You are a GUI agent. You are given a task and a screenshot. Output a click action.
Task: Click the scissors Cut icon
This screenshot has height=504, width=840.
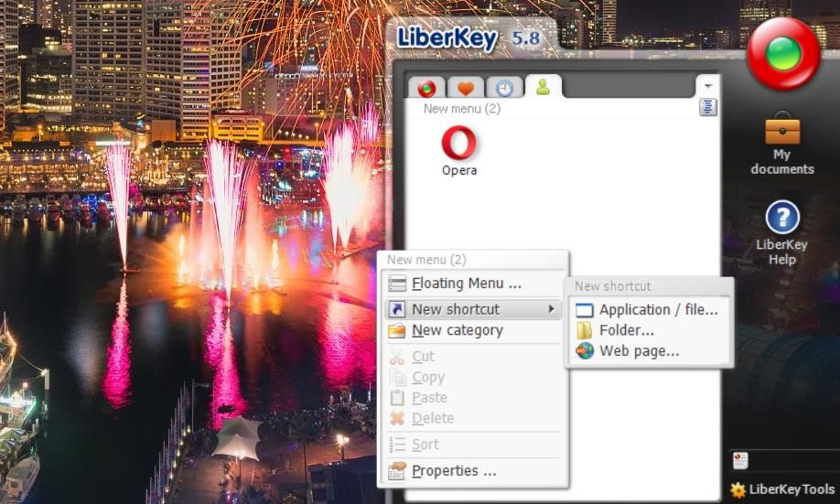pyautogui.click(x=397, y=357)
